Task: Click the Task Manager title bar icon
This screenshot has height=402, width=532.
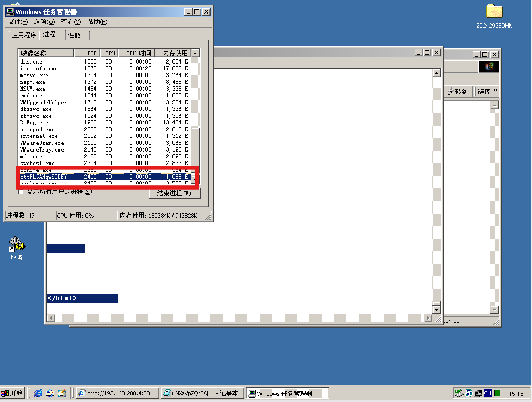Action: (x=10, y=12)
